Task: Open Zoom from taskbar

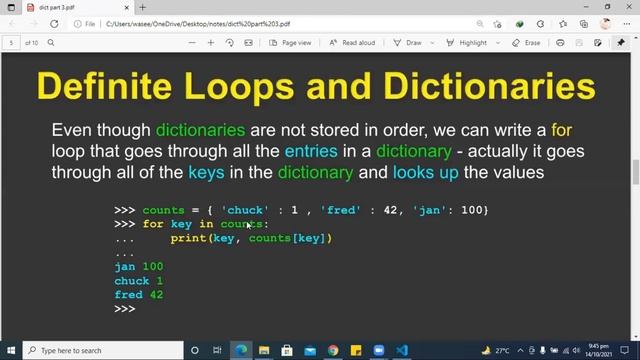Action: click(x=379, y=350)
